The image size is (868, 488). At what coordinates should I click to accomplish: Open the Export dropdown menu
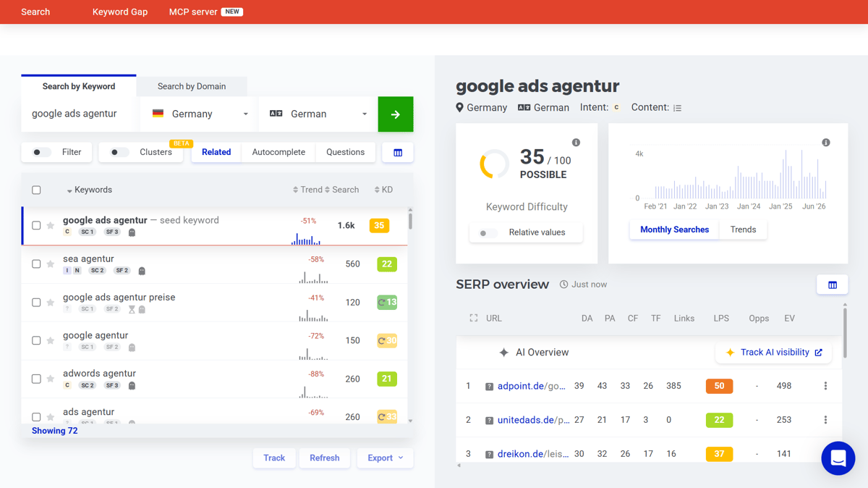pos(385,458)
